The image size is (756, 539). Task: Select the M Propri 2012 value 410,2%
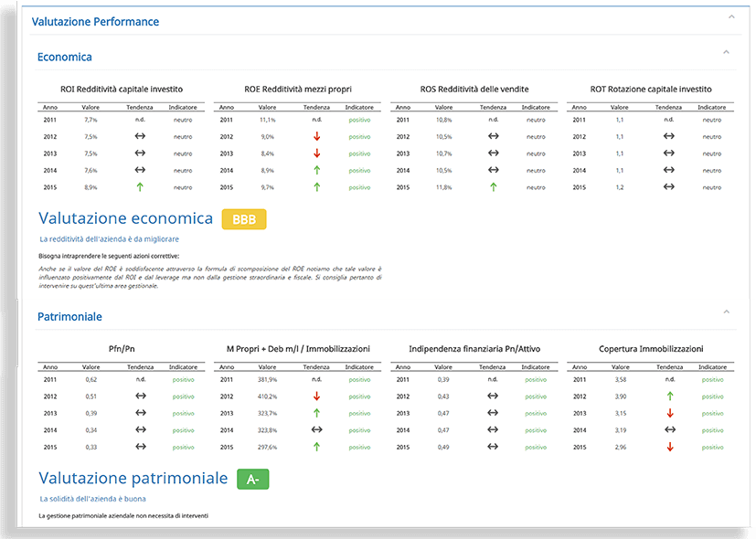tap(267, 396)
